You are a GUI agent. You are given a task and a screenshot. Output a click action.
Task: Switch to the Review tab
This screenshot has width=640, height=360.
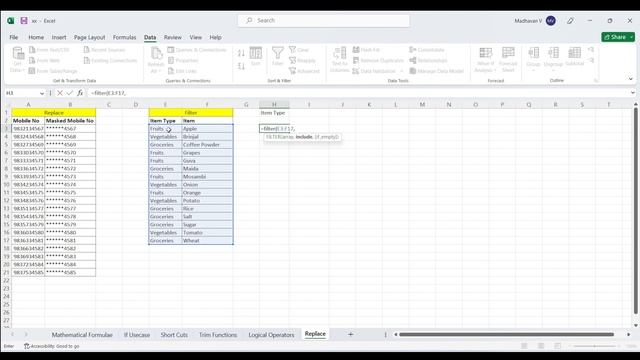click(x=173, y=37)
